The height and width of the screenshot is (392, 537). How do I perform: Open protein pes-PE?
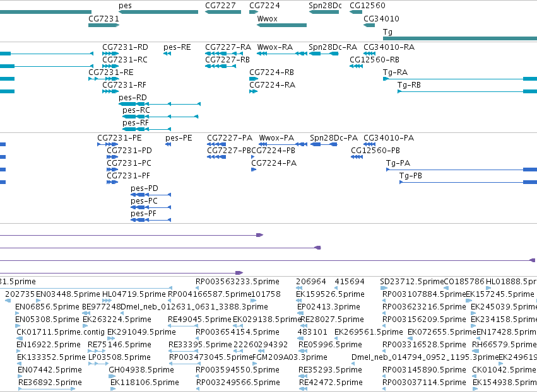[179, 138]
